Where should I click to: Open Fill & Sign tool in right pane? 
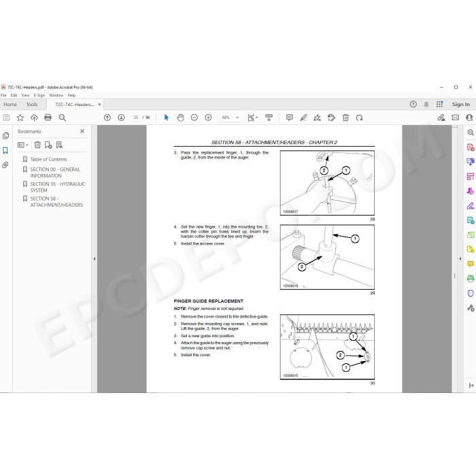(471, 206)
